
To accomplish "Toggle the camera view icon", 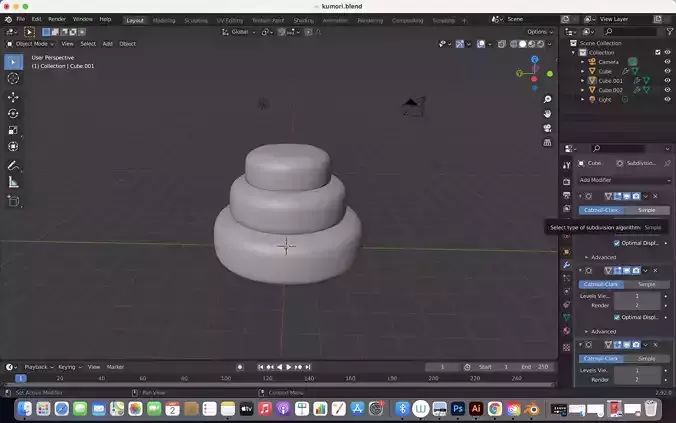I will point(547,128).
